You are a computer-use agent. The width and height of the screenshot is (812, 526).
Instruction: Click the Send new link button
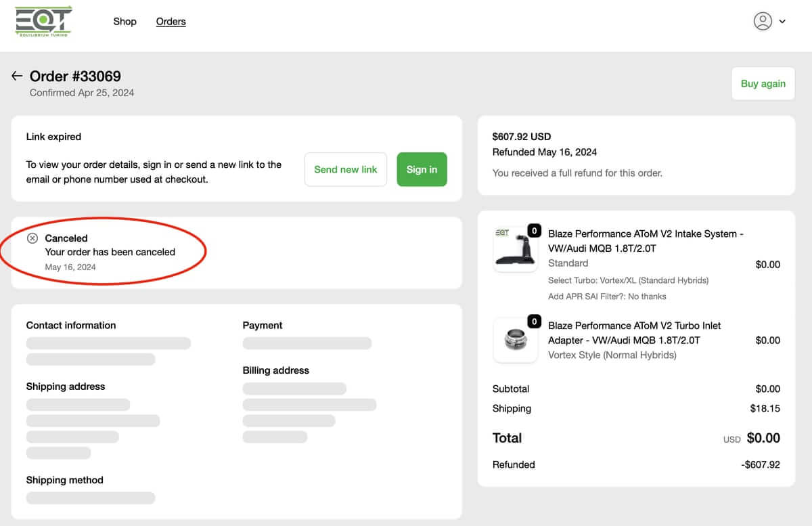pos(345,169)
